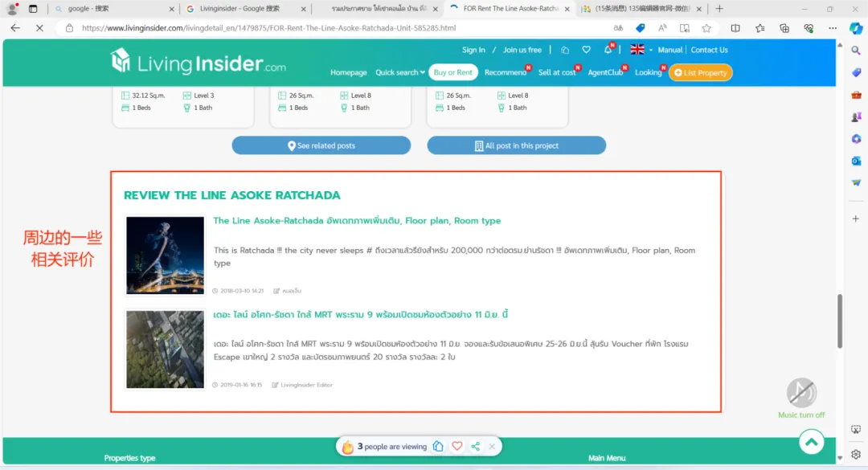Close the people are viewing popup
Screen dimensions: 868x470
pos(492,446)
